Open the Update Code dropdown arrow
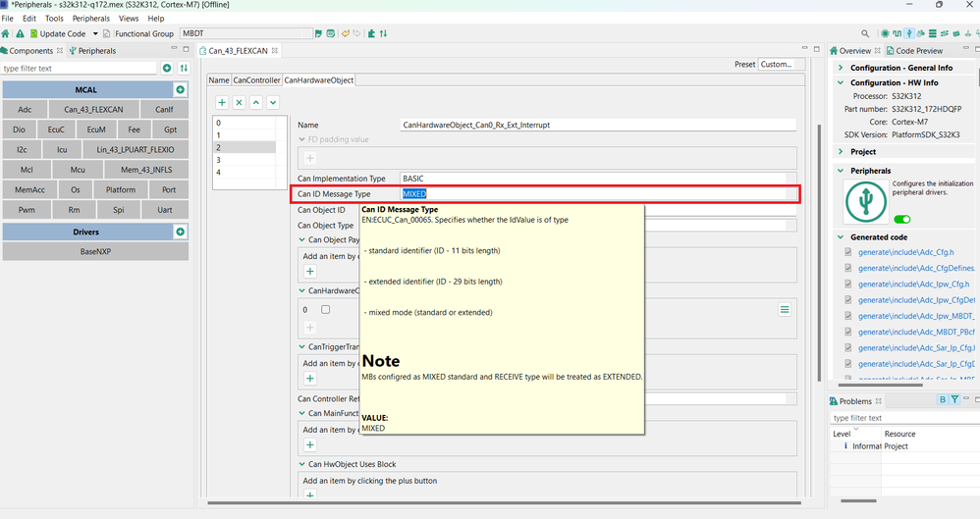980x519 pixels. coord(95,33)
